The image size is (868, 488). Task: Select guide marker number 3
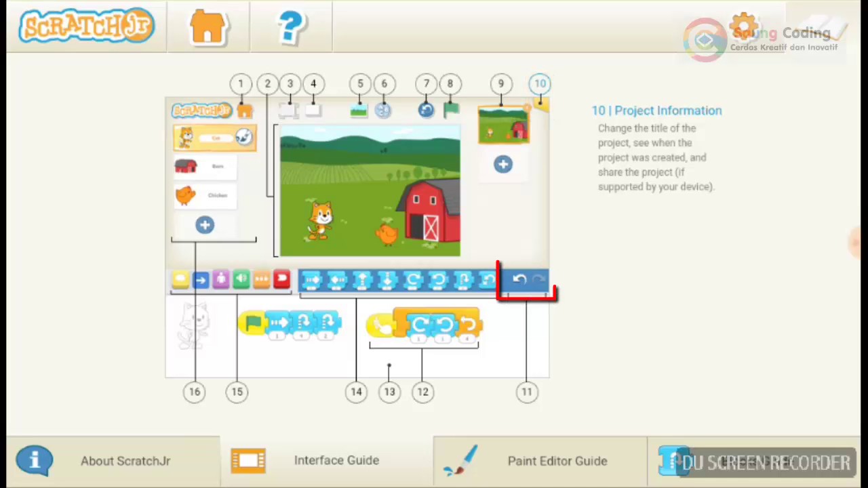pos(290,84)
